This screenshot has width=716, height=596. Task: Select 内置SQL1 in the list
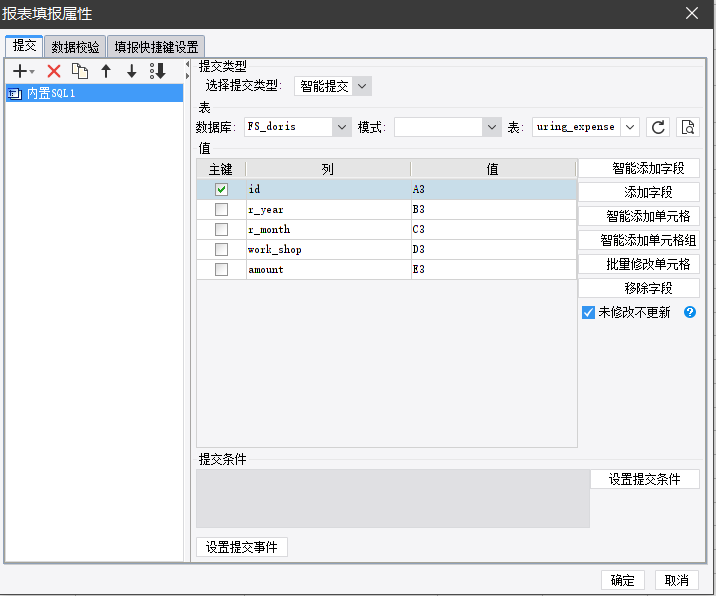(95, 93)
